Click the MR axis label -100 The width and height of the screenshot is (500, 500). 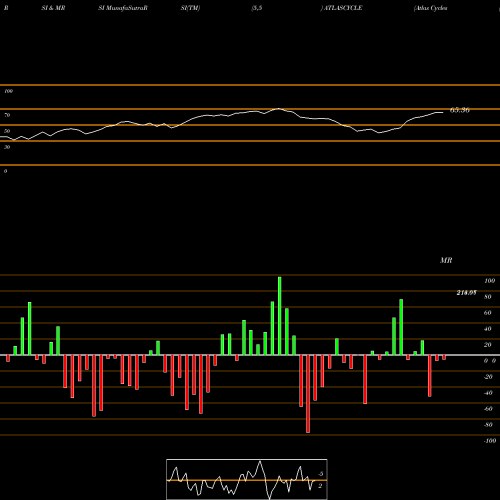coord(490,441)
